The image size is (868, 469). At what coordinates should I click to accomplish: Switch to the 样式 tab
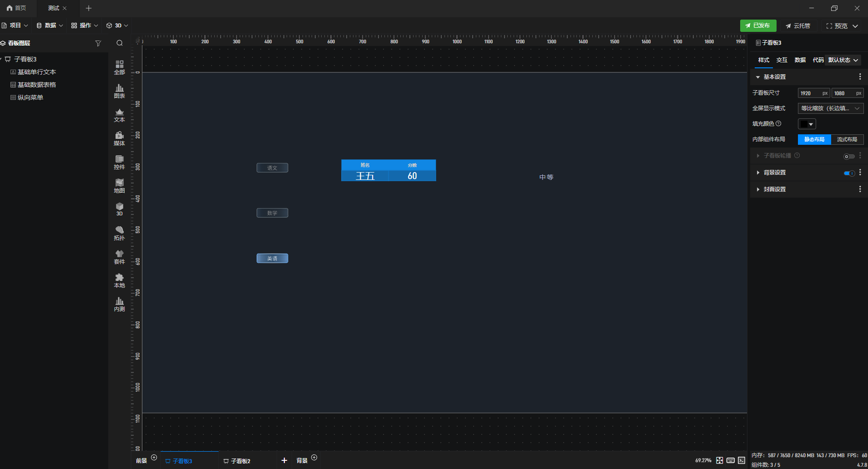pos(764,60)
